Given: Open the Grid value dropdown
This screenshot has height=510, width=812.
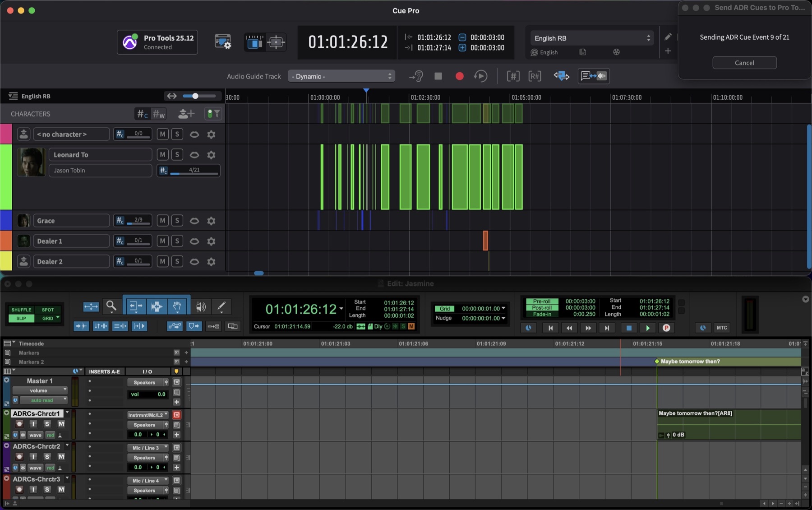Looking at the screenshot, I should coord(503,309).
